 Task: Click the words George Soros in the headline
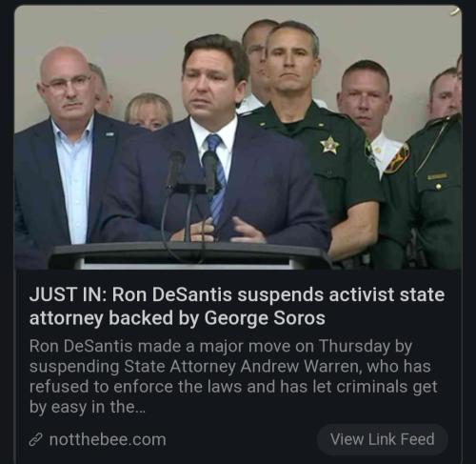265,317
